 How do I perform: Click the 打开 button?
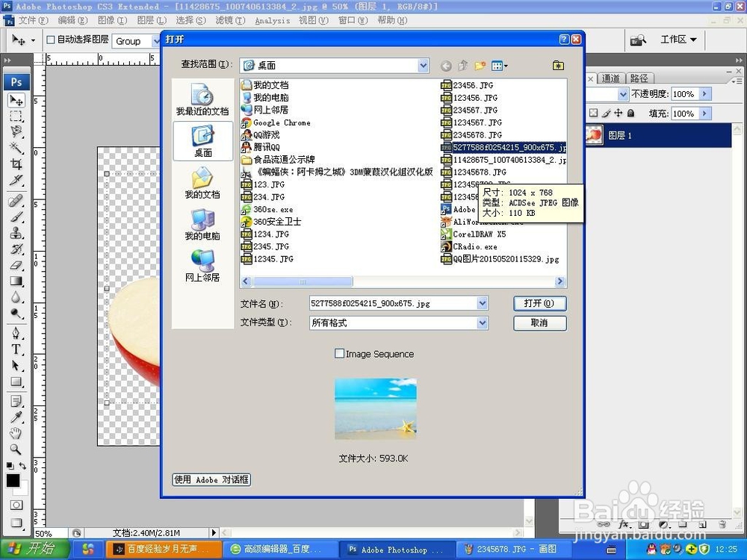tap(539, 303)
